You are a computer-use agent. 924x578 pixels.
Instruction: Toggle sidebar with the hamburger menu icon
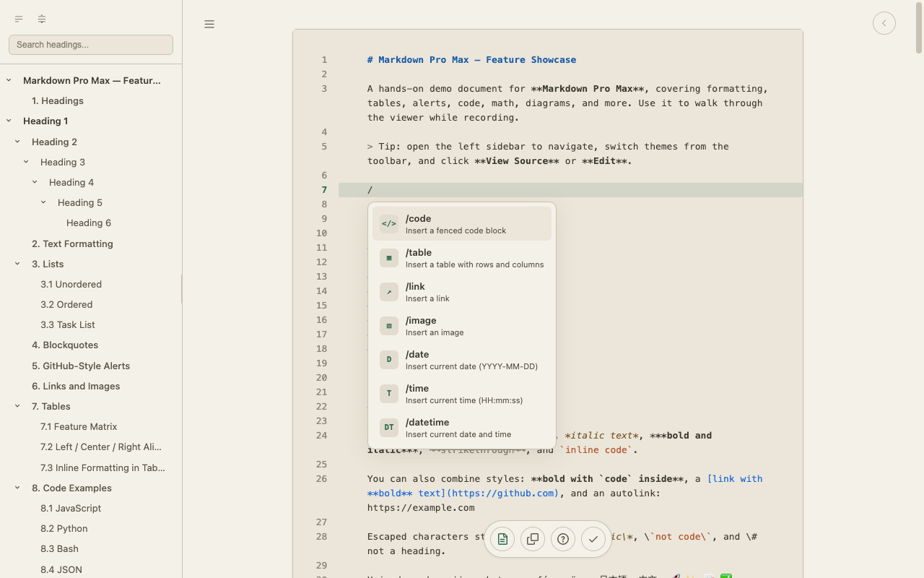[209, 24]
